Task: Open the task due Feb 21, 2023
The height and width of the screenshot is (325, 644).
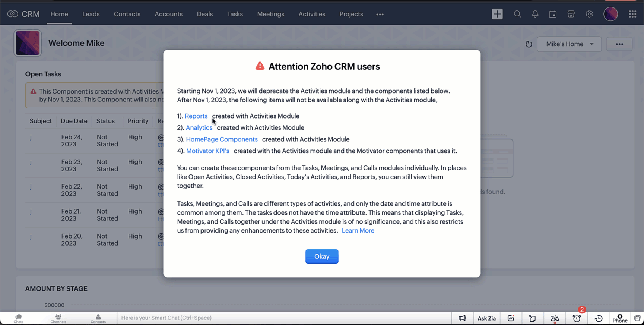Action: pos(31,211)
